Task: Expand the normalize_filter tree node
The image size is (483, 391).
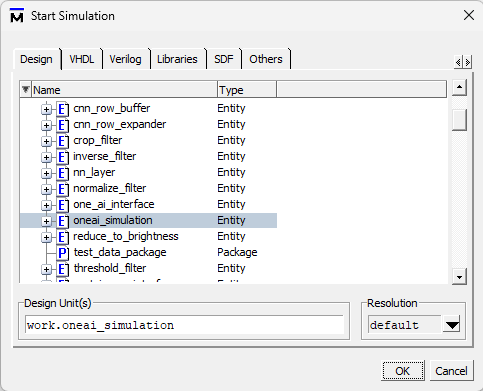Action: 46,189
